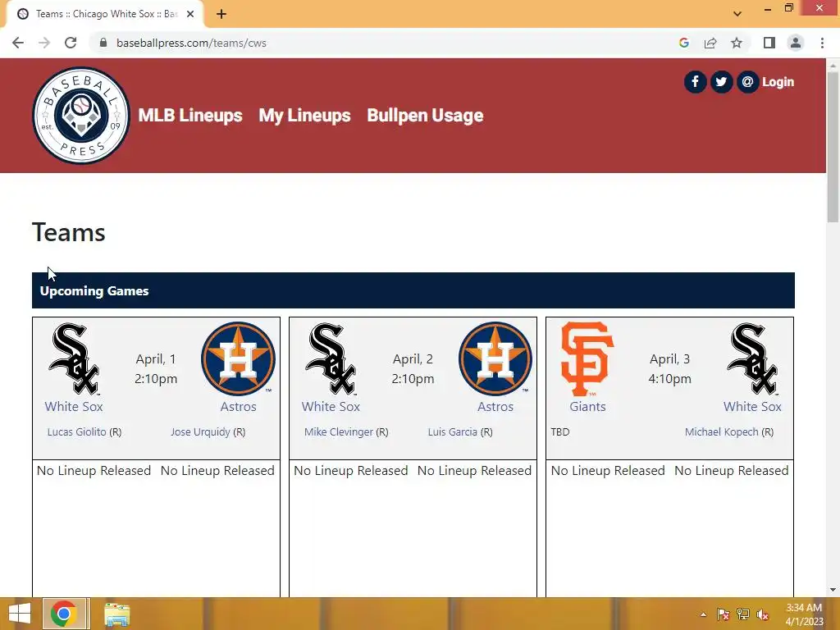Click the 'April, 2' game date
Viewport: 840px width, 630px height.
click(x=413, y=359)
